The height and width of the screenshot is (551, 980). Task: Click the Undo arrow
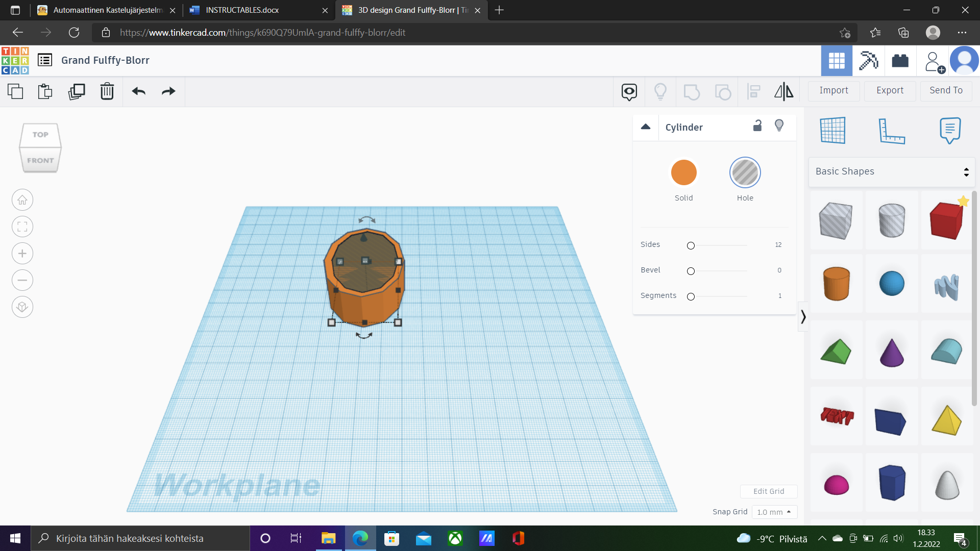pos(139,91)
